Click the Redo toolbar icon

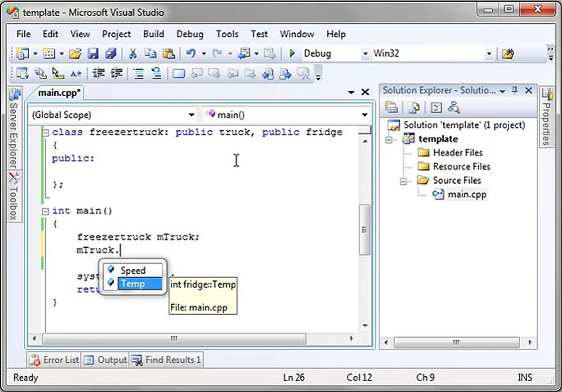tap(217, 54)
